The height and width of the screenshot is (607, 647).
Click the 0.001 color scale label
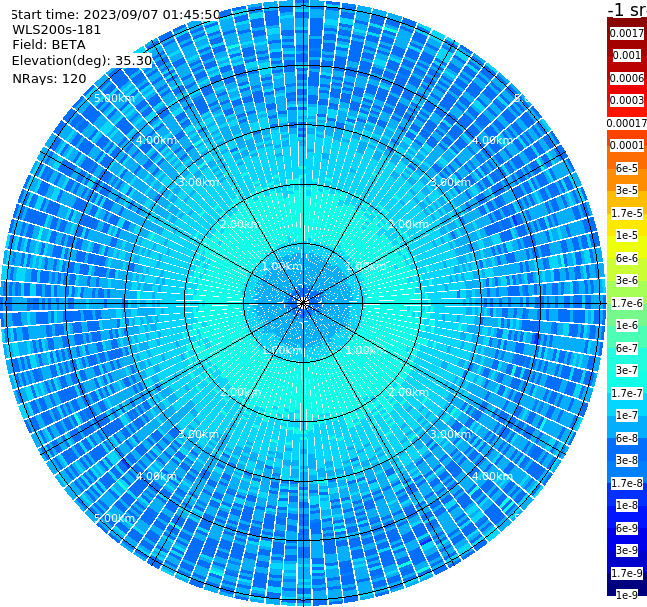tap(627, 55)
